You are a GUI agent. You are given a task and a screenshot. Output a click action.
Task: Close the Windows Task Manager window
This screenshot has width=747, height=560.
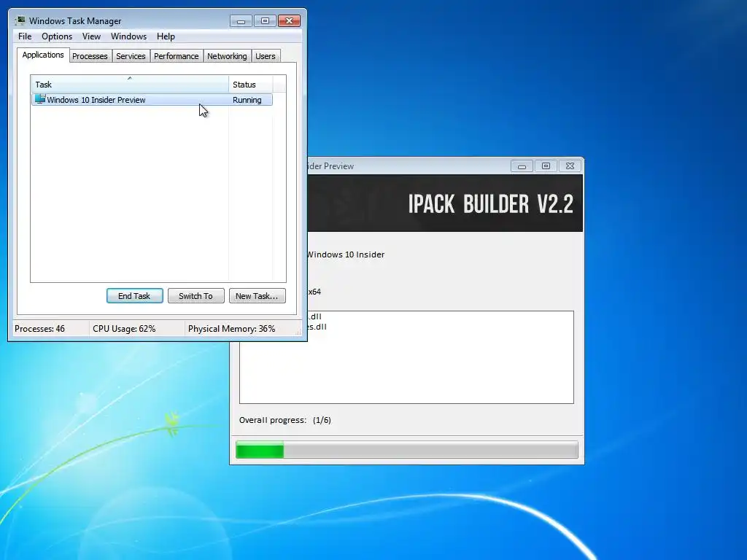point(289,21)
